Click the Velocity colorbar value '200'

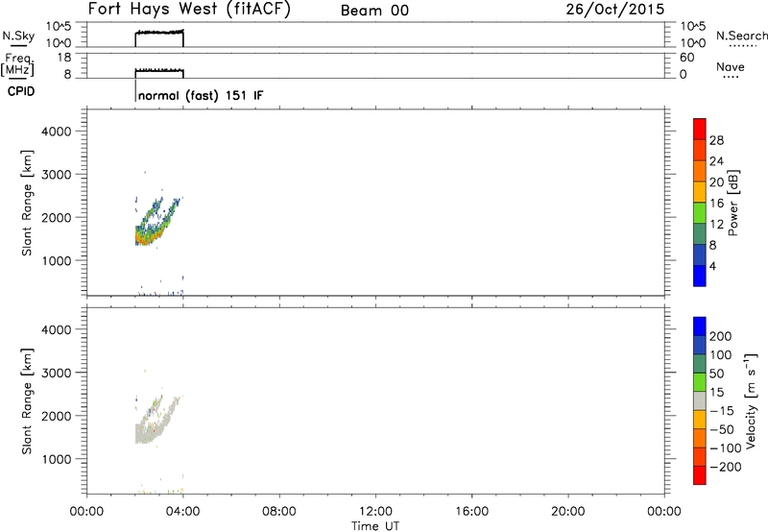[x=721, y=336]
